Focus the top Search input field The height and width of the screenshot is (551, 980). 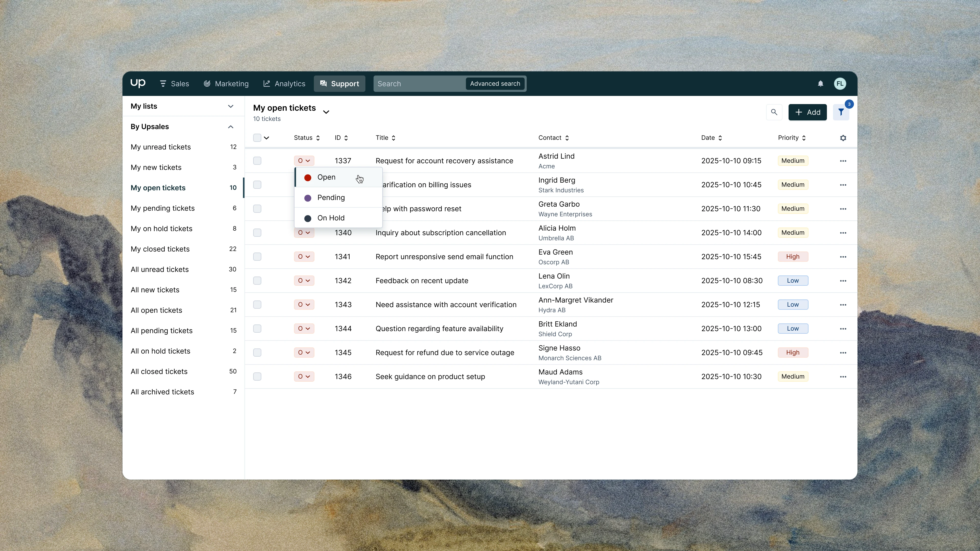[419, 84]
